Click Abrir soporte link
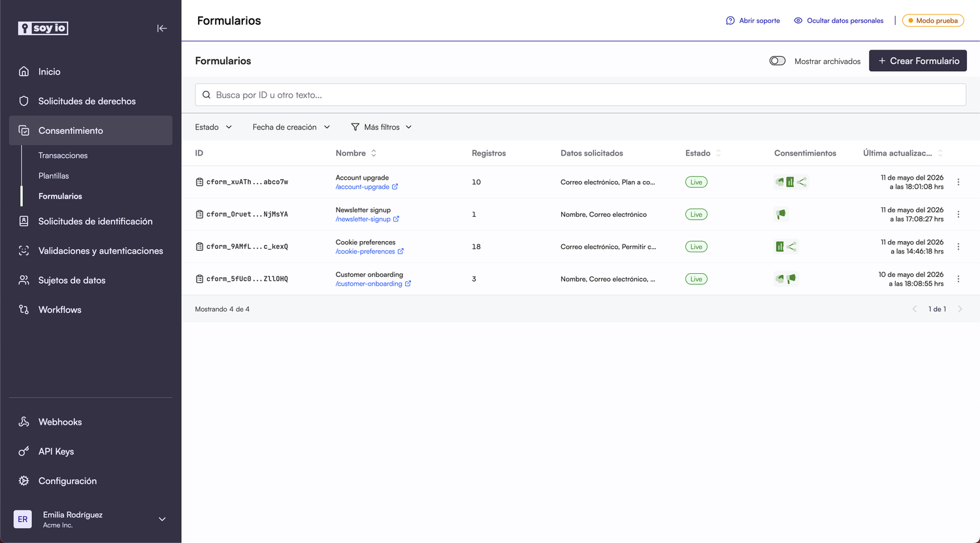 click(x=753, y=21)
